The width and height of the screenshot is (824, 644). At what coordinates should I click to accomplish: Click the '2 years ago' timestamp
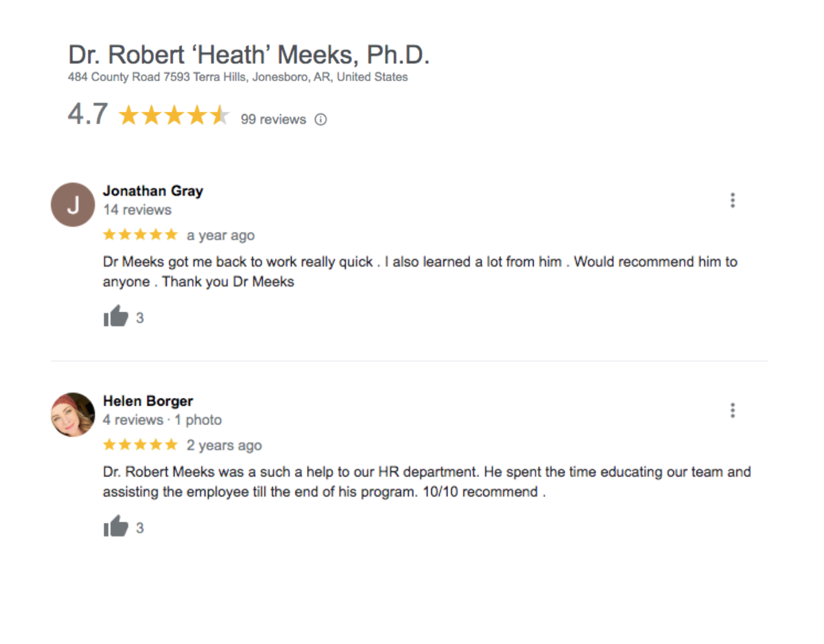[224, 446]
